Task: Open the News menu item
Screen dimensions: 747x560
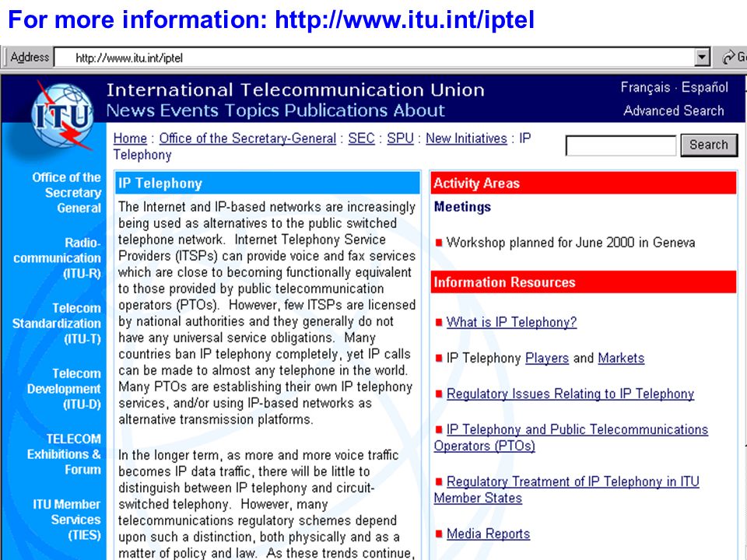Action: click(x=131, y=110)
